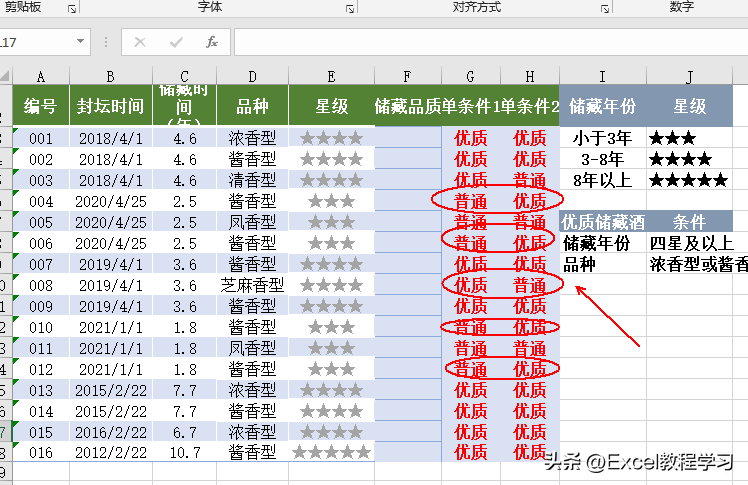Select column A header
The width and height of the screenshot is (748, 485).
41,76
